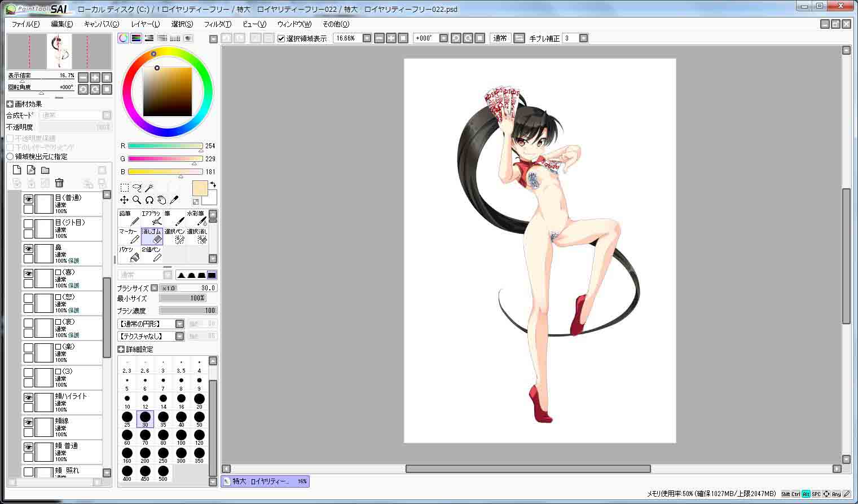Choose the 選択ペン selection pen tool

pyautogui.click(x=174, y=236)
